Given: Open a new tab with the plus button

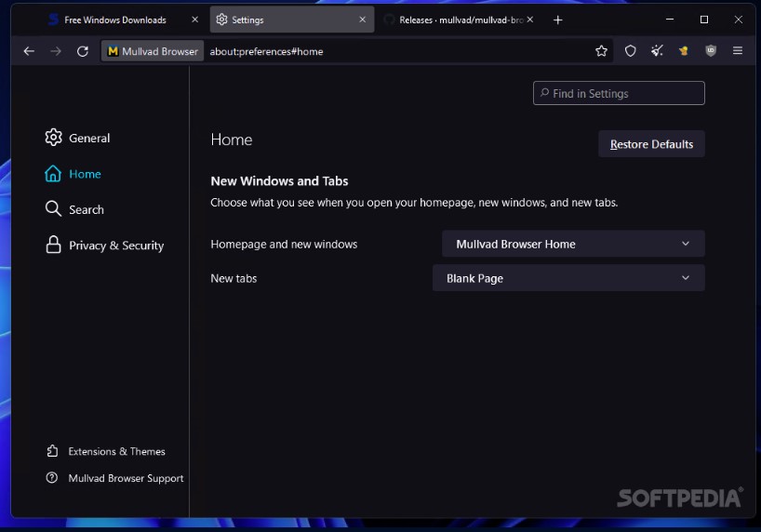Looking at the screenshot, I should tap(557, 20).
